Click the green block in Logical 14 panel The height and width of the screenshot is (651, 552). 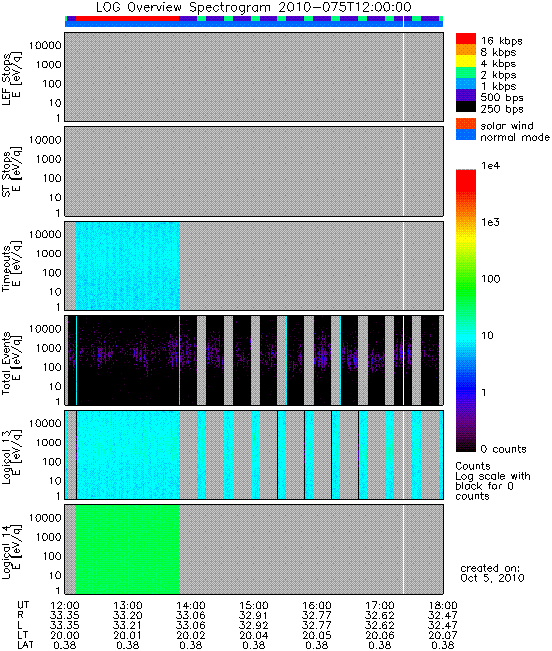[x=127, y=549]
